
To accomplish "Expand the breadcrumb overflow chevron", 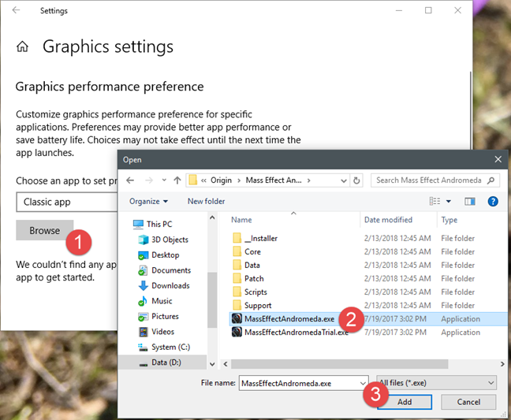I will pos(203,180).
